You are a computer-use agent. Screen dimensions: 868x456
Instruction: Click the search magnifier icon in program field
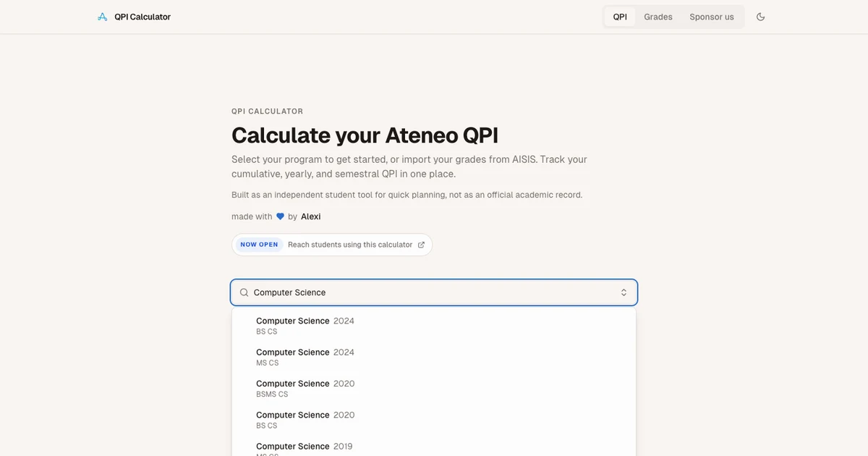pos(244,292)
